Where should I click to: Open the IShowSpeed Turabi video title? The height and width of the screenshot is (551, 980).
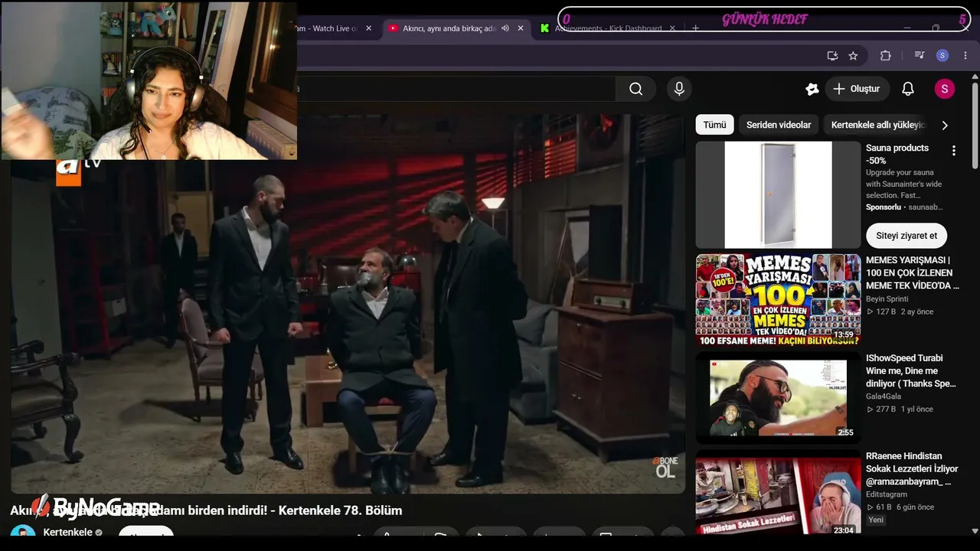pos(911,370)
